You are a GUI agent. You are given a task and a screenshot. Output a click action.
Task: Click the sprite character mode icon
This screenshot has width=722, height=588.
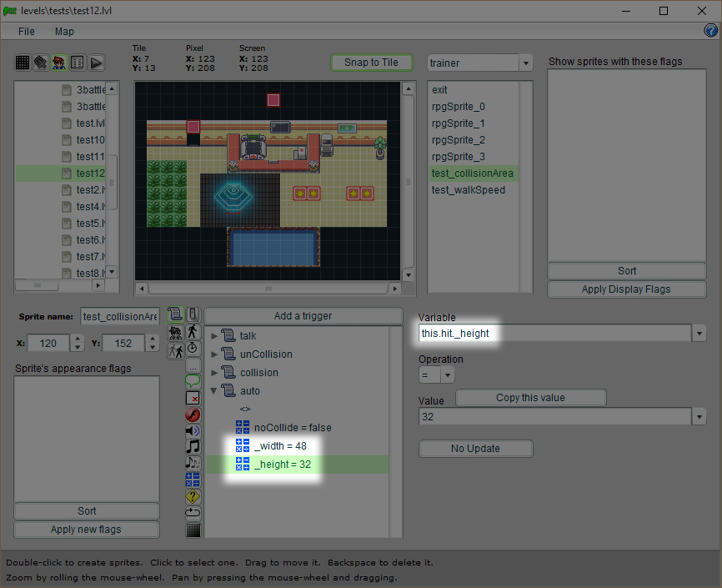tap(59, 63)
